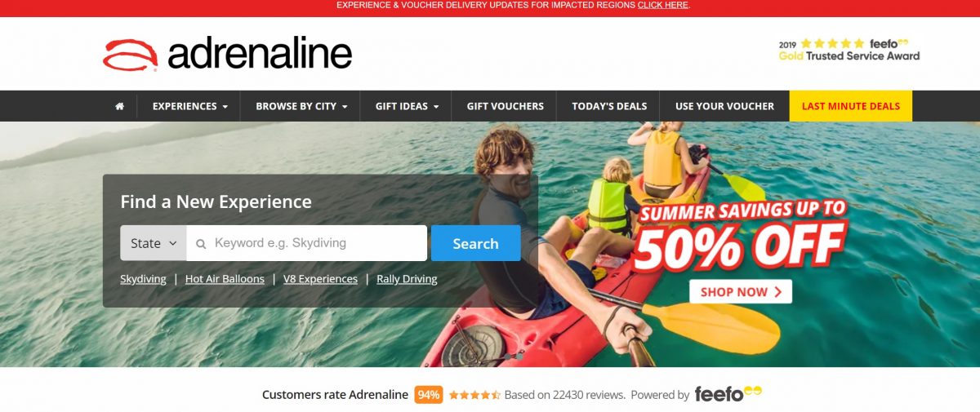Click the magnifier icon in keyword field

pos(201,244)
